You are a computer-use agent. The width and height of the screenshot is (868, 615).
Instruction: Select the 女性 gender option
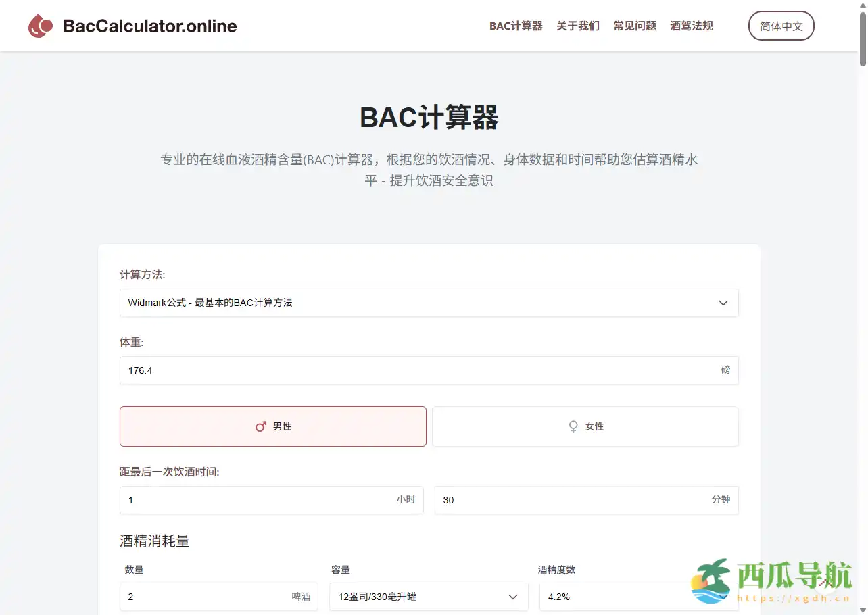(585, 426)
